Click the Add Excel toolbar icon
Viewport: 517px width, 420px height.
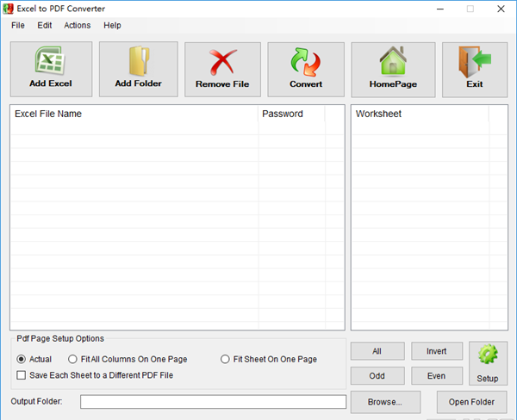pos(50,62)
